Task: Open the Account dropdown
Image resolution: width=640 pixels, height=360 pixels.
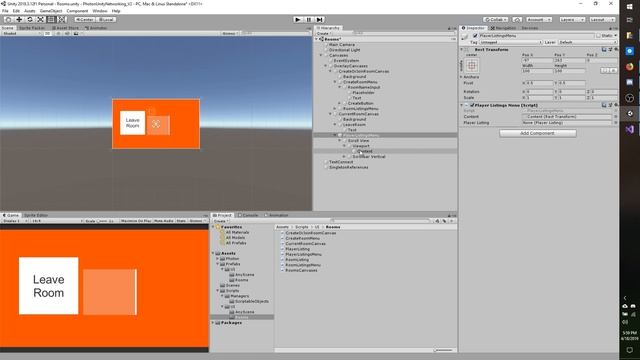Action: [x=539, y=20]
